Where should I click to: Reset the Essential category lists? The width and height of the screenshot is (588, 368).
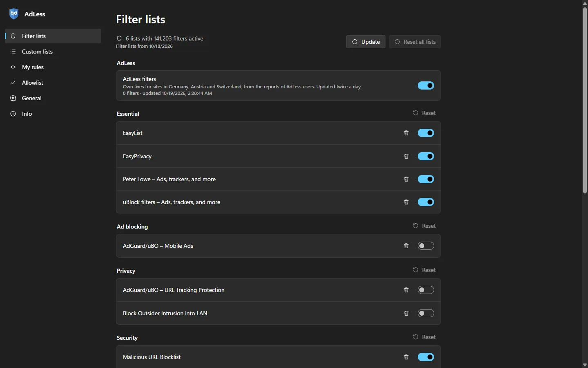pos(425,113)
